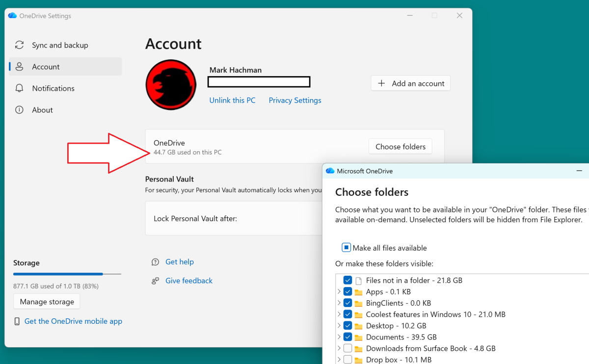Click the Downloads from Surface Book folder icon

(x=358, y=348)
